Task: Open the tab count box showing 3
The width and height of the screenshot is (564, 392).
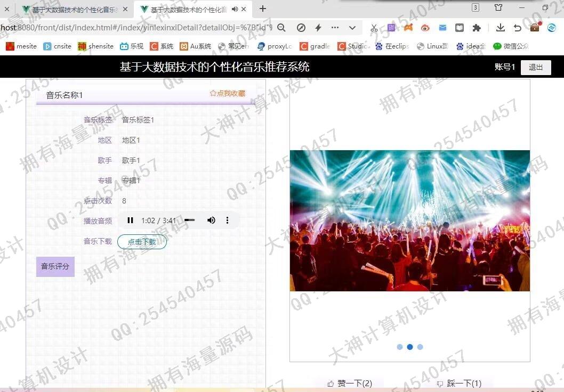Action: (475, 7)
